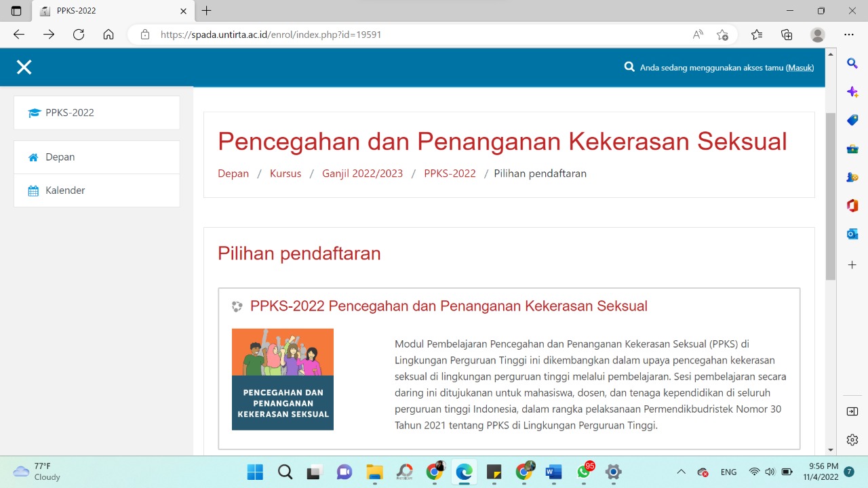Show hidden system tray icons

pos(682,472)
